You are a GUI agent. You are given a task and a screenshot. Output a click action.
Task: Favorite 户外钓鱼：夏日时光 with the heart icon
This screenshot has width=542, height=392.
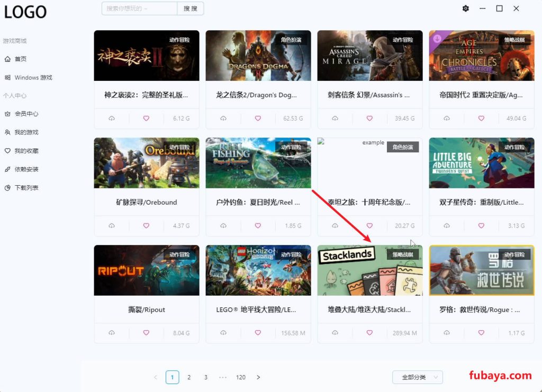(x=258, y=225)
